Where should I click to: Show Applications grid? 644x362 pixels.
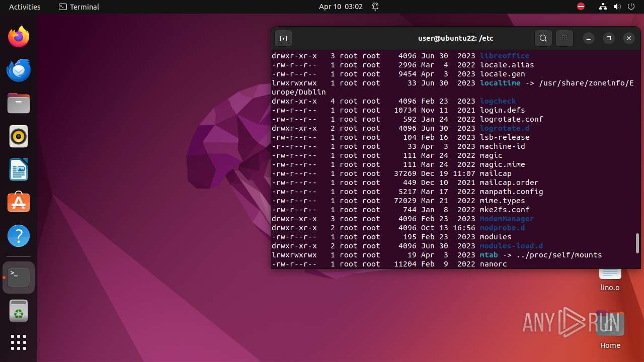[19, 342]
